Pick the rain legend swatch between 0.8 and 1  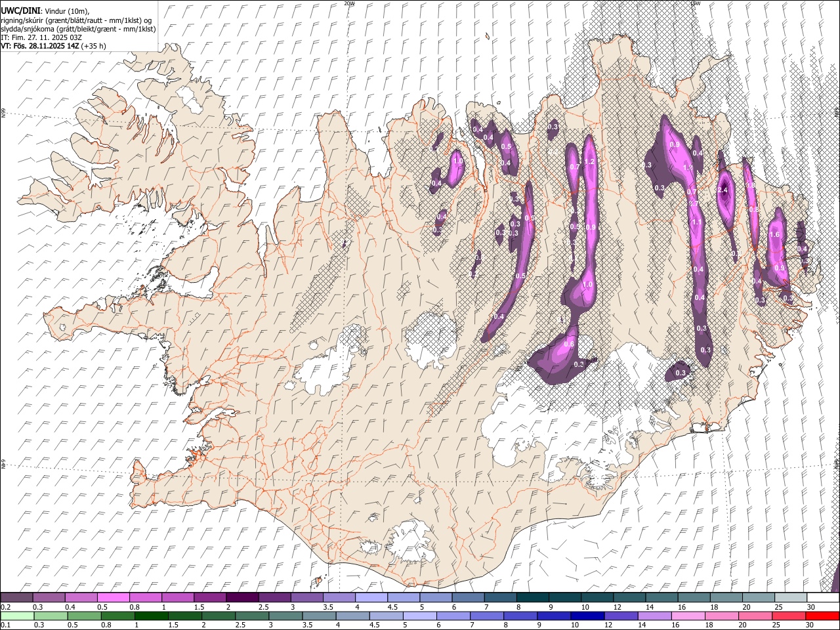pos(117,616)
